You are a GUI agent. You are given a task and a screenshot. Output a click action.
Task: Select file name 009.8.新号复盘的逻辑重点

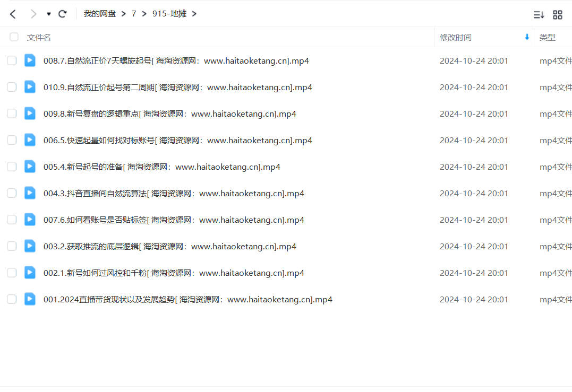[x=169, y=114]
